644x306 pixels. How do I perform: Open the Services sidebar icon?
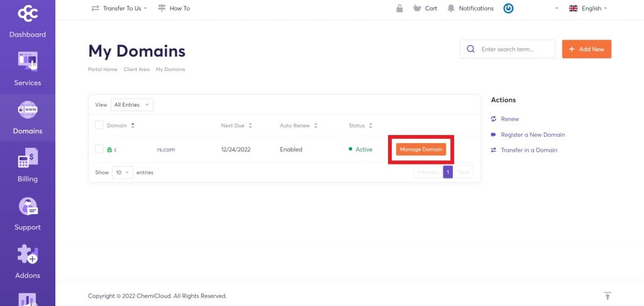(28, 61)
